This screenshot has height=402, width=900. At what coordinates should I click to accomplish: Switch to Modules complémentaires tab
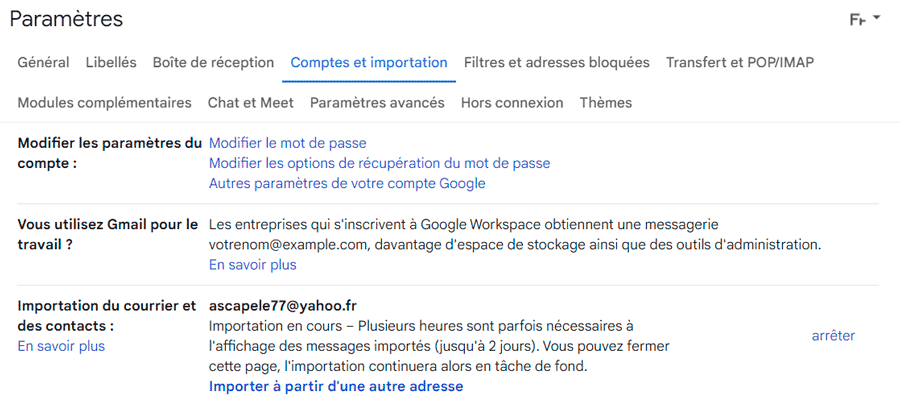tap(104, 103)
